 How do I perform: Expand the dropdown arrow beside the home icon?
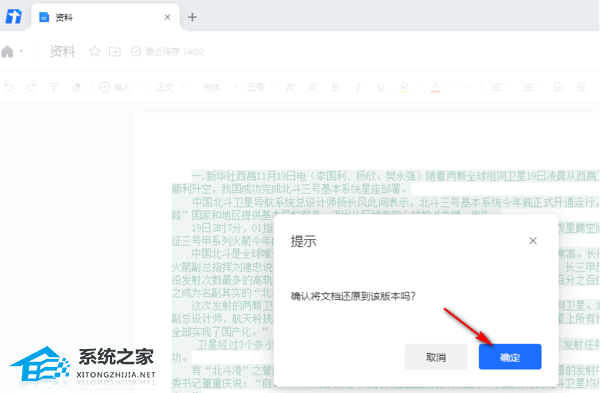click(x=21, y=51)
